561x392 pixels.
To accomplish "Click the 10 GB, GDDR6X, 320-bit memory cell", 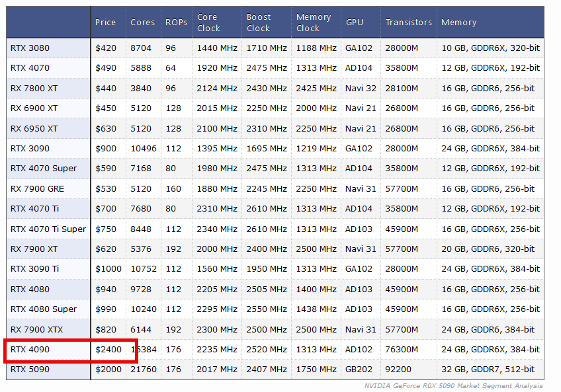I will tap(490, 48).
